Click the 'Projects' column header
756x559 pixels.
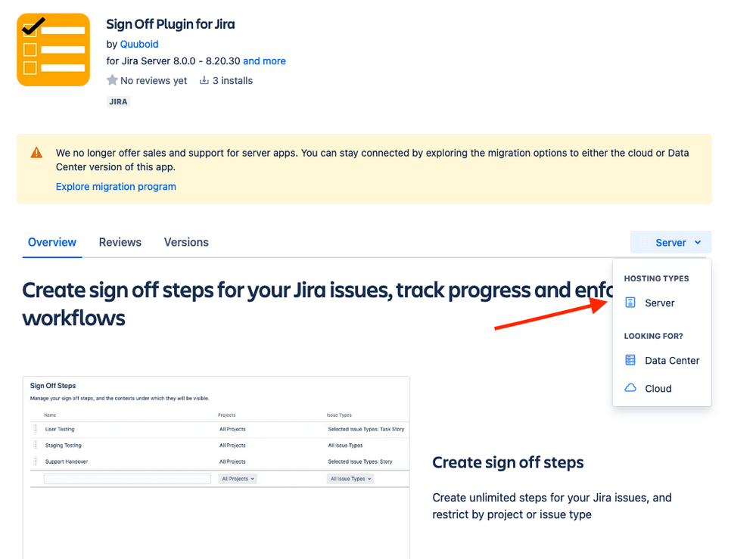(x=226, y=415)
